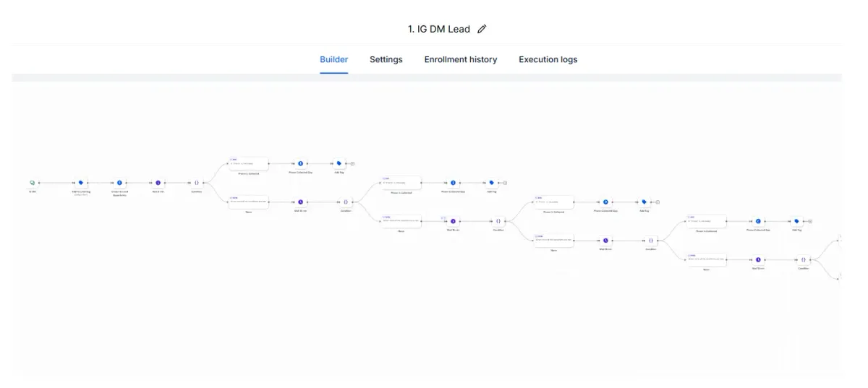Open the Enrollment history tab
Image resolution: width=868 pixels, height=388 pixels.
[x=461, y=59]
